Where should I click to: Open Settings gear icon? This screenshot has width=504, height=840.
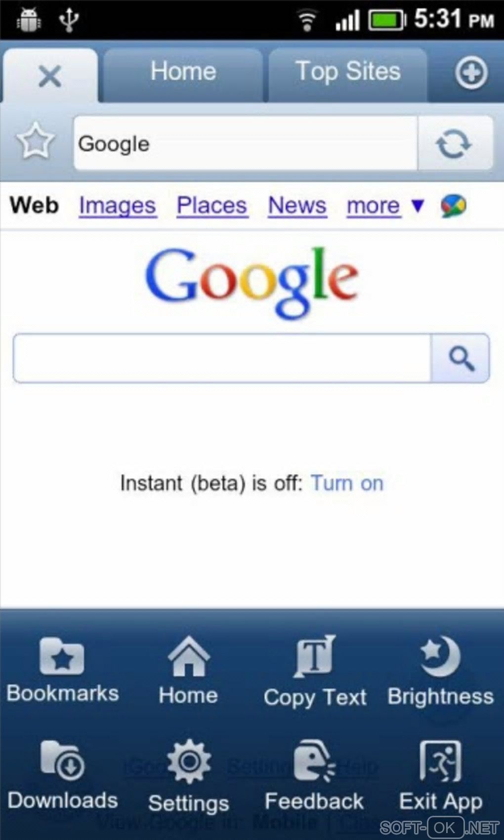tap(189, 761)
